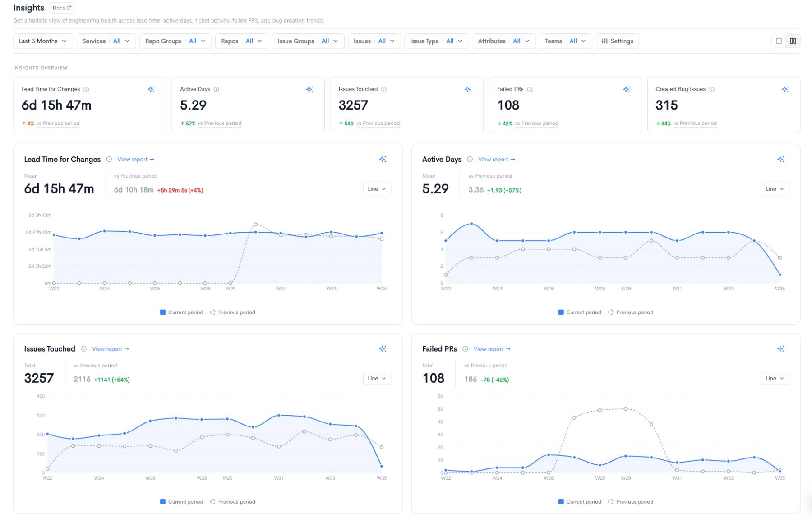
Task: Click info icon beside Active Days chart title
Action: tap(470, 159)
